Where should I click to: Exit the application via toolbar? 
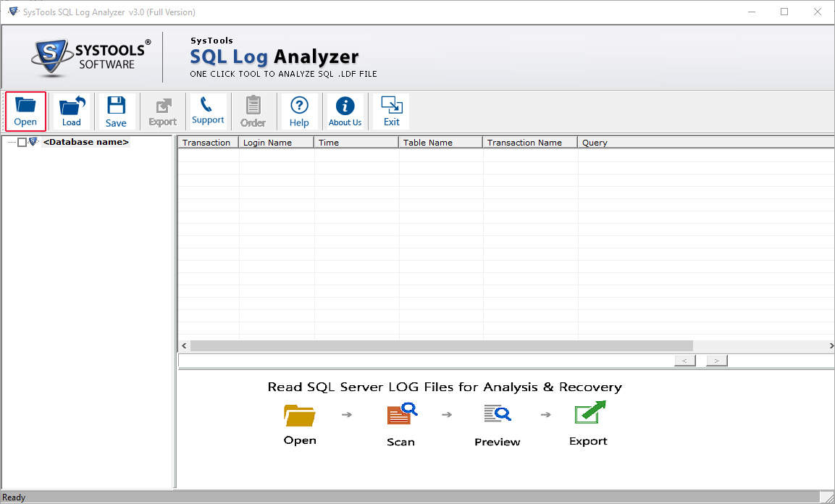click(391, 112)
